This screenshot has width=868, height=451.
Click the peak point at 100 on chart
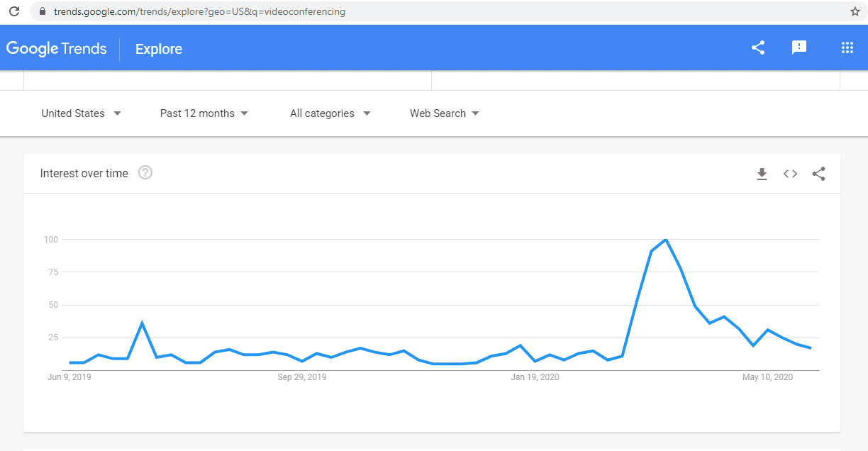pos(665,240)
